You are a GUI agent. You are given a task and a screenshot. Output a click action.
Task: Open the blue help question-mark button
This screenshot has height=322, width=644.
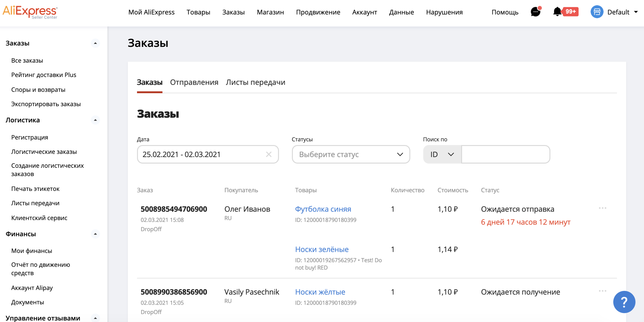(624, 302)
